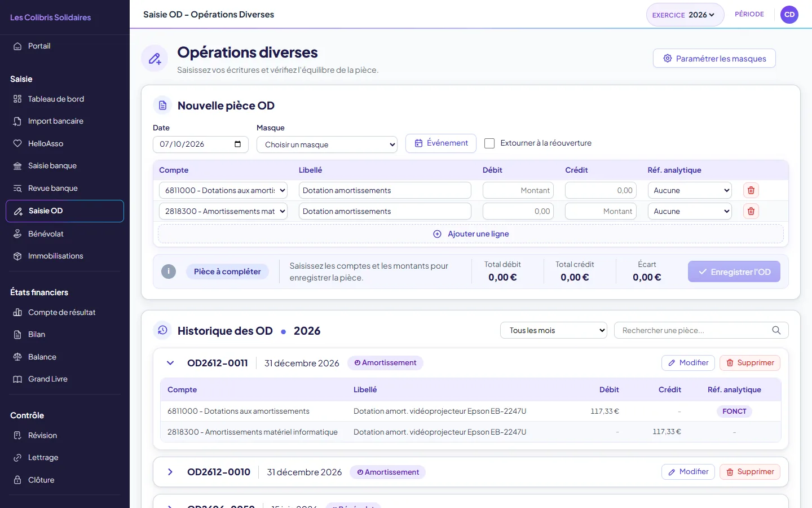This screenshot has width=812, height=508.
Task: Open the Portail home icon
Action: click(17, 46)
